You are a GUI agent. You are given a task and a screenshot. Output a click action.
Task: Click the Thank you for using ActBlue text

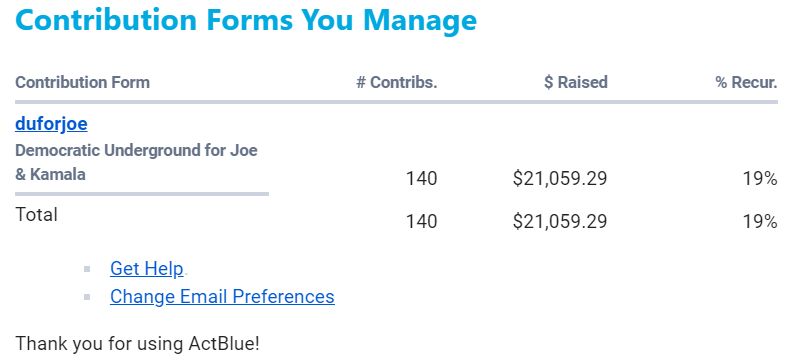point(138,344)
